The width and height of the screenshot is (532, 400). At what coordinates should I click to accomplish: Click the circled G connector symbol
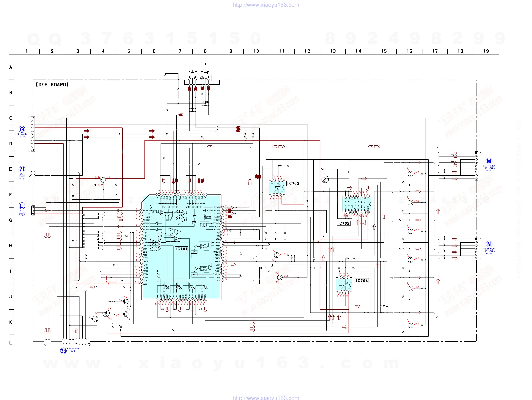(x=22, y=129)
